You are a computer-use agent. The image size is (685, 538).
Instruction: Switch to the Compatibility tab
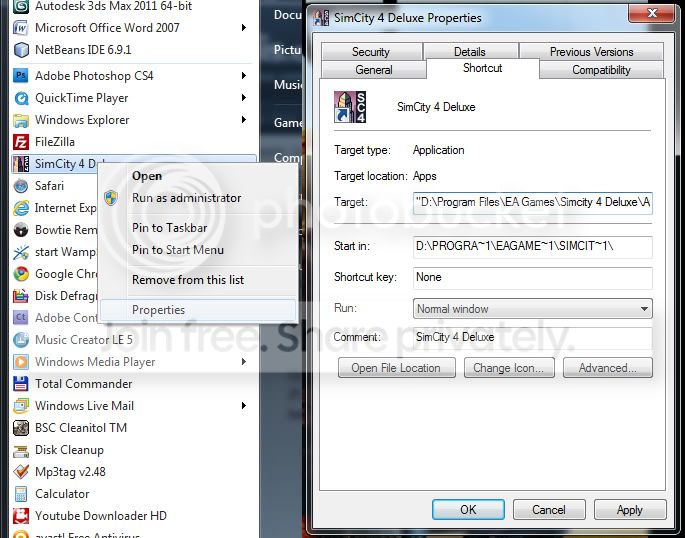click(602, 70)
